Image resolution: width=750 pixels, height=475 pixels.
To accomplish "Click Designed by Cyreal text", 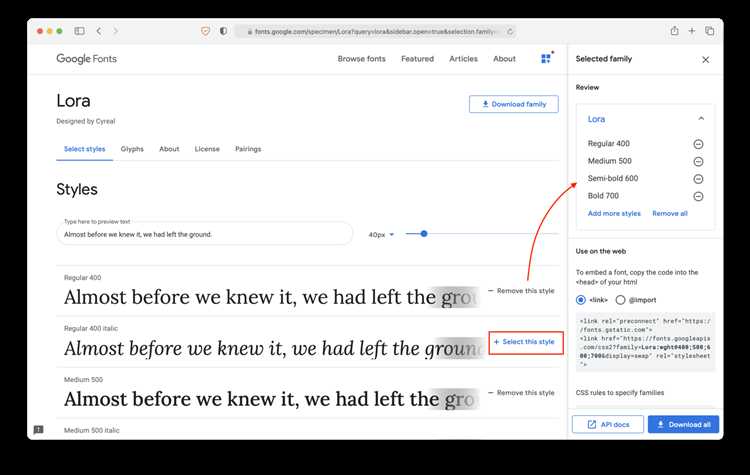I will point(86,122).
